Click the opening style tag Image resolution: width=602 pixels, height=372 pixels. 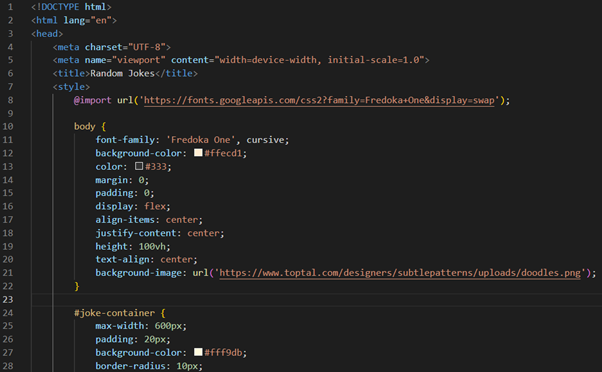pos(71,87)
